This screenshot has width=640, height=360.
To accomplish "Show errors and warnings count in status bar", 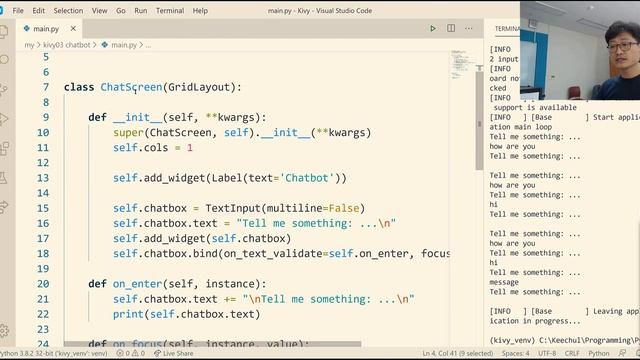I will click(131, 353).
